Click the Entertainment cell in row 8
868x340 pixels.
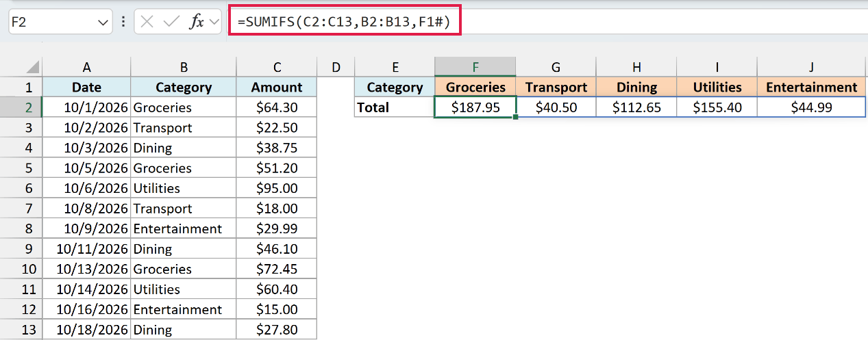pyautogui.click(x=184, y=228)
